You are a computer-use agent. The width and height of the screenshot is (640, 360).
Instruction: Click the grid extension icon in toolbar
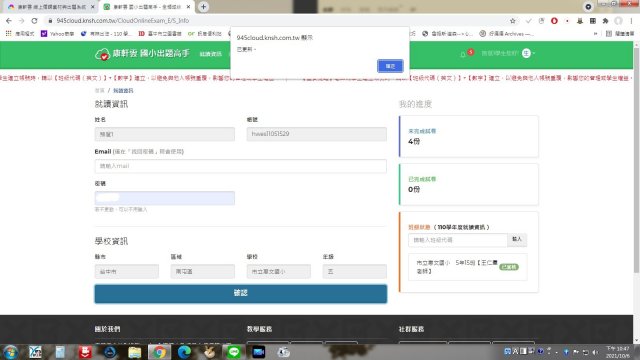(x=593, y=20)
